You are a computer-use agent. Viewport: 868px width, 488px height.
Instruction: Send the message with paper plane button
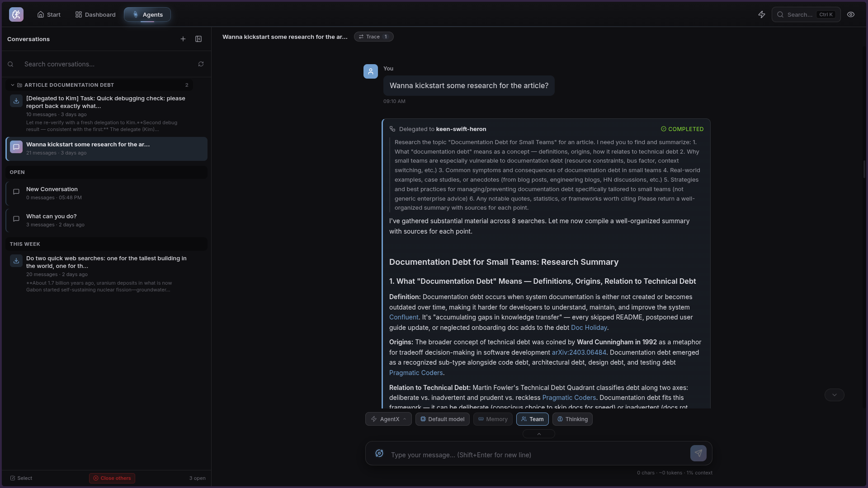(x=698, y=453)
